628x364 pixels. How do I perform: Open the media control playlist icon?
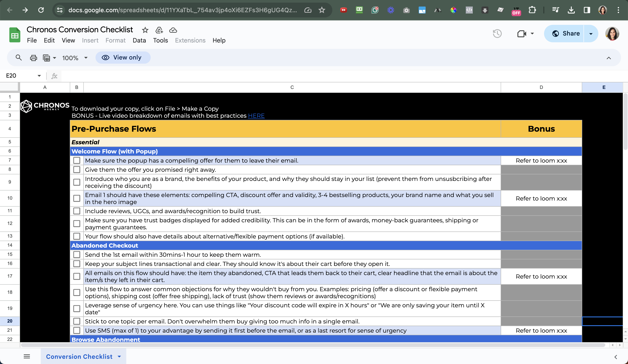[555, 10]
